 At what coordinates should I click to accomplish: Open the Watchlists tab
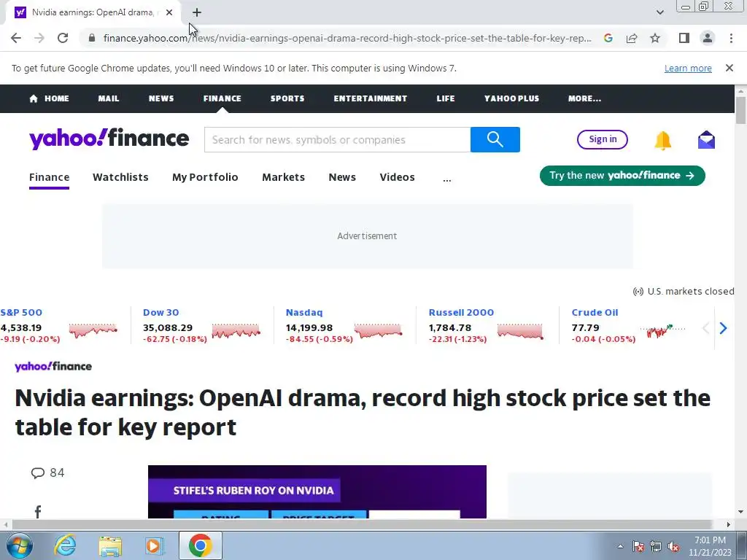[x=120, y=177]
